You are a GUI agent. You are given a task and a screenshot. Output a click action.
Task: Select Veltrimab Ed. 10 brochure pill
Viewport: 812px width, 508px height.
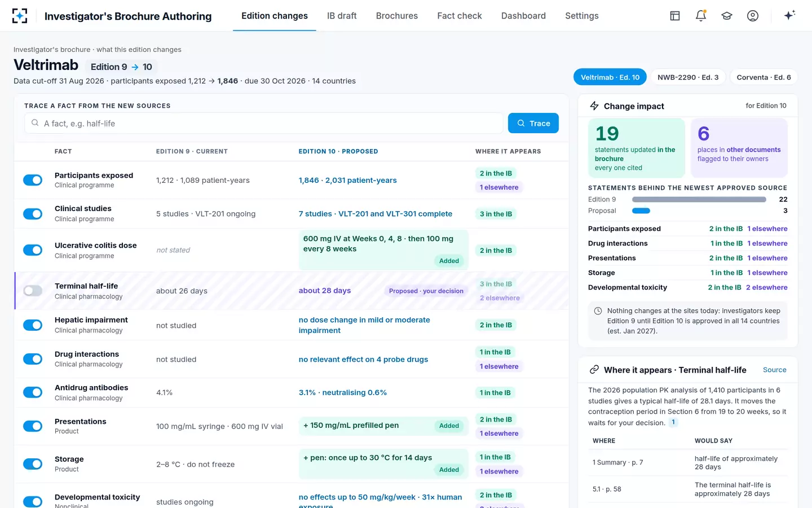tap(610, 77)
